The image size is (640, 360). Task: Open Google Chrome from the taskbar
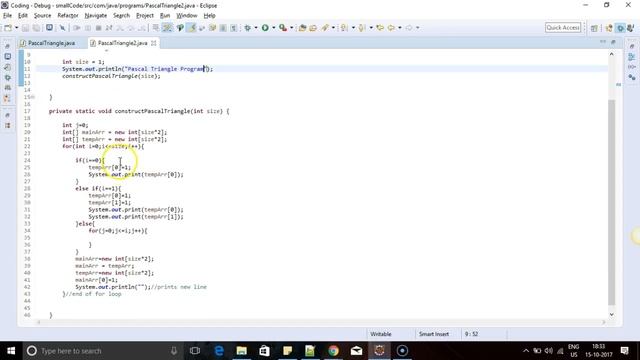[x=333, y=351]
